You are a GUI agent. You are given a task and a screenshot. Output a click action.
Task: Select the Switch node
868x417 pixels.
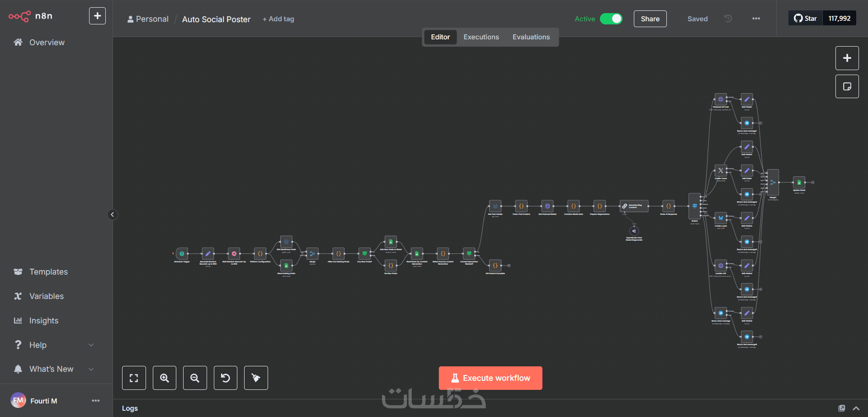click(x=694, y=206)
